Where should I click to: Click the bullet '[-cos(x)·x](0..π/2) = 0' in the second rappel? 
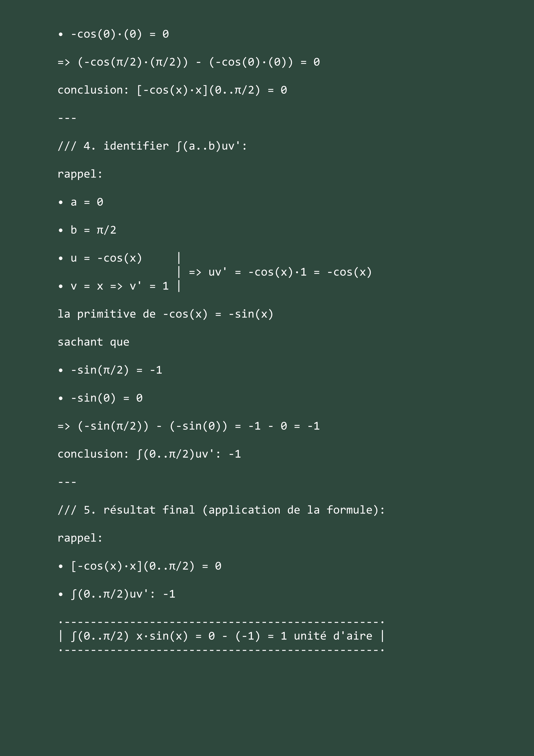[x=140, y=566]
